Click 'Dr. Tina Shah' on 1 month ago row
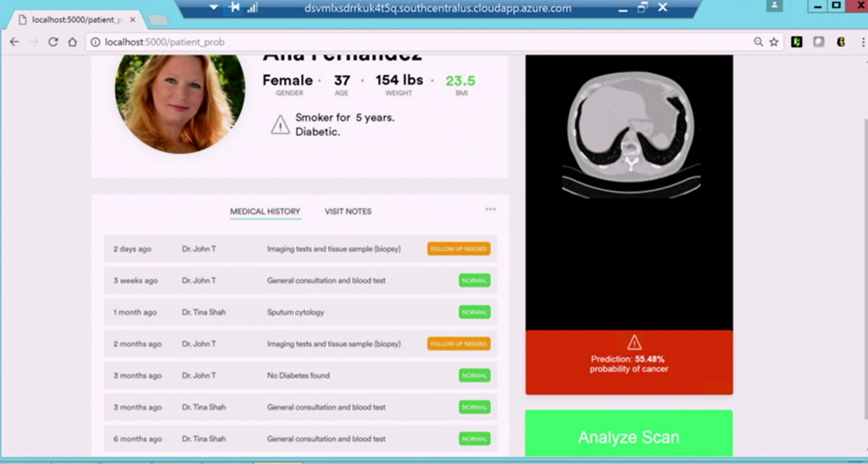This screenshot has height=464, width=868. point(203,312)
